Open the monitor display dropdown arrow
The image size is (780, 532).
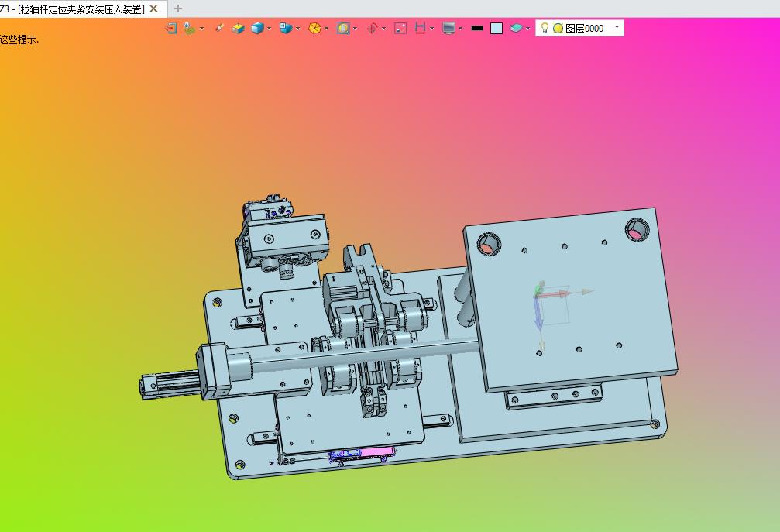tap(461, 29)
